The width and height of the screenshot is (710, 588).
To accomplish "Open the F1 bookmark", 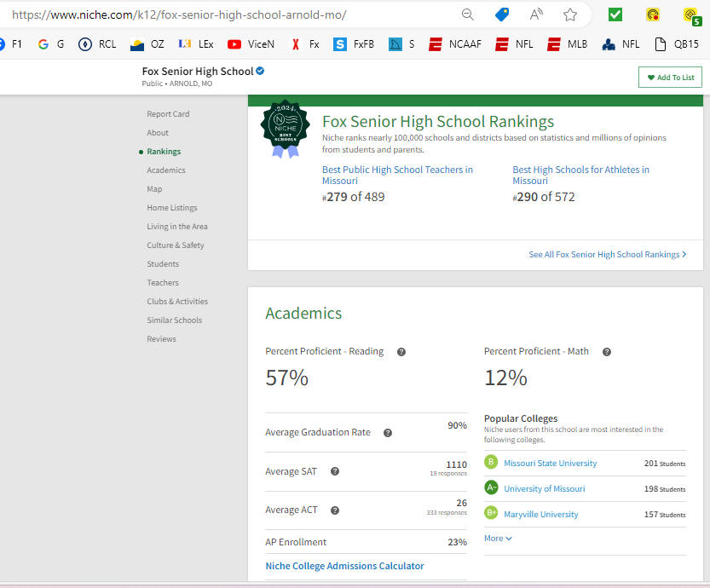I will click(10, 44).
